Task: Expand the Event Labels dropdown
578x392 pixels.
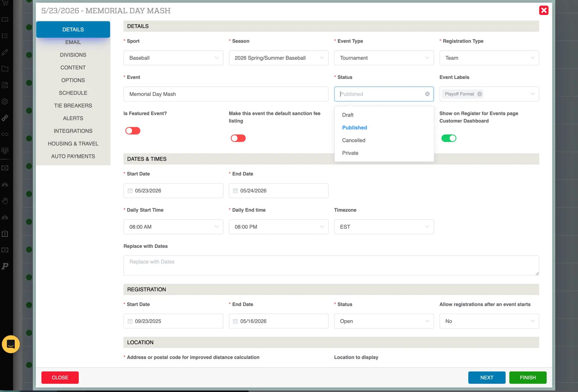Action: tap(533, 94)
